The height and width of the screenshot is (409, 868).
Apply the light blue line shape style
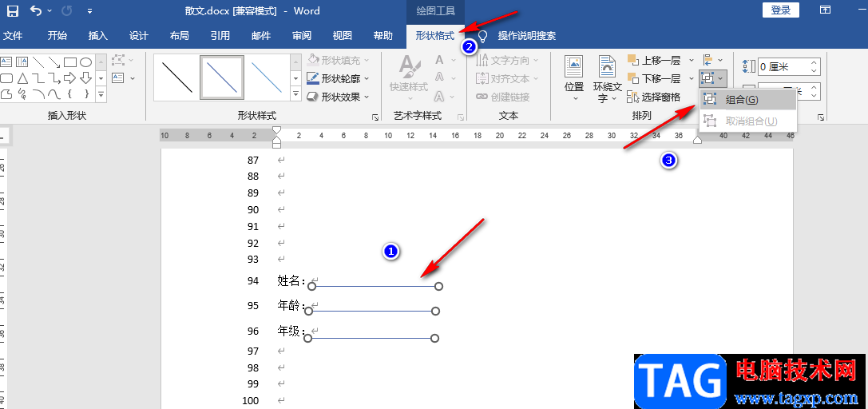(x=267, y=77)
